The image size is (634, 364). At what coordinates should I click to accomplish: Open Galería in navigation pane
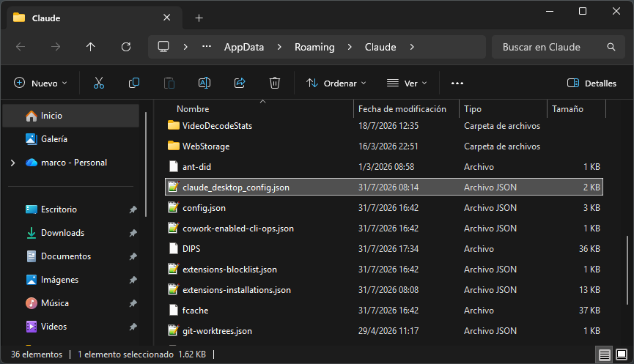click(x=71, y=139)
